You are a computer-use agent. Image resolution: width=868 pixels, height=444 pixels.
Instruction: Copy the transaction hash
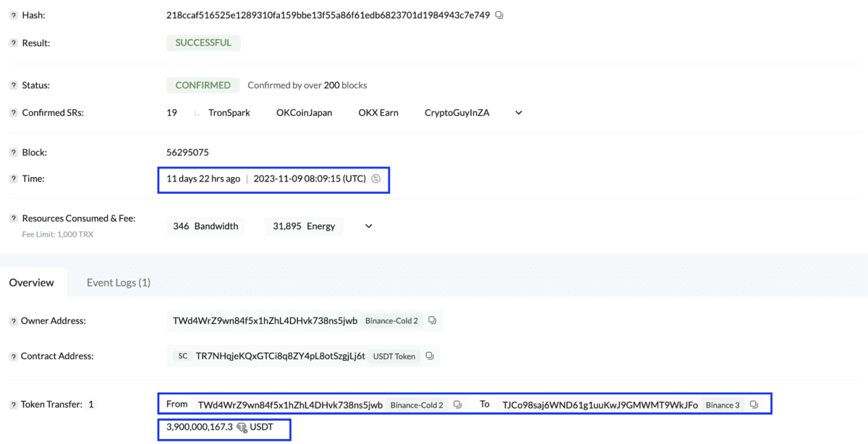click(499, 15)
